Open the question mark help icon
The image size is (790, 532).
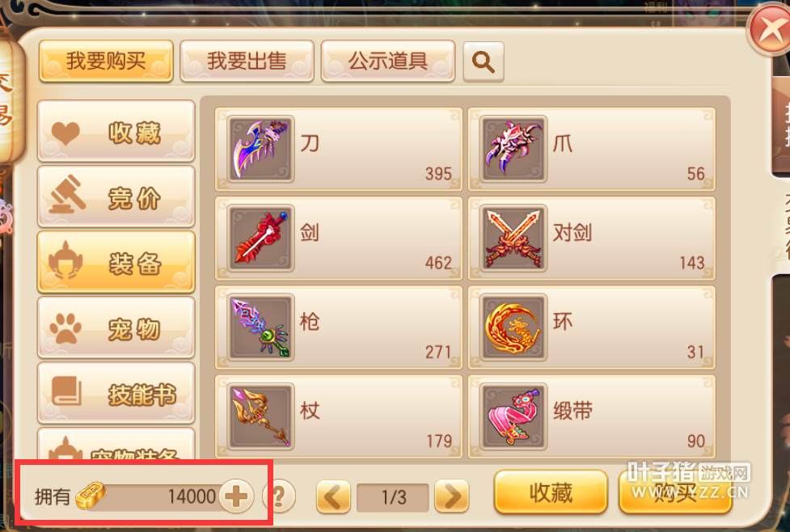(x=279, y=496)
